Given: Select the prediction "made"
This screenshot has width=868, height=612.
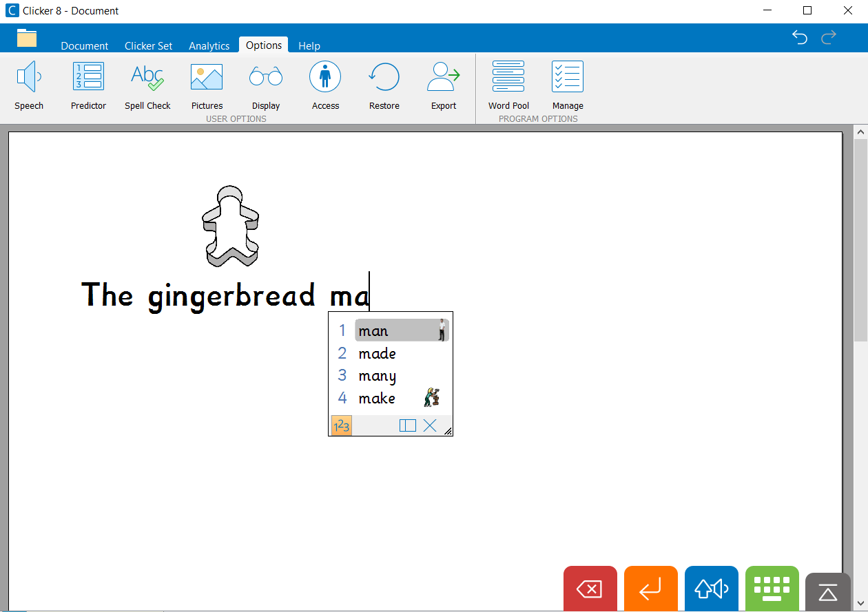Looking at the screenshot, I should (377, 353).
